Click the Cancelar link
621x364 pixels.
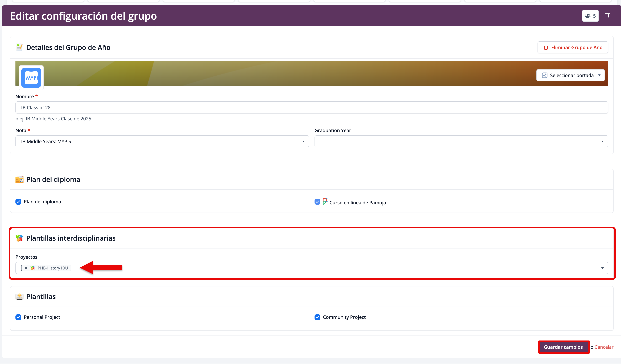pyautogui.click(x=604, y=347)
